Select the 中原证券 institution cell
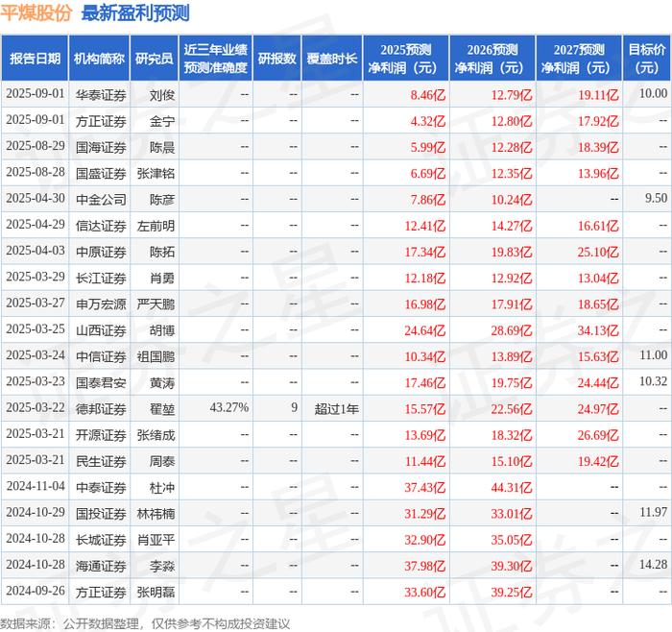Viewport: 672px width, 632px height. [x=101, y=252]
